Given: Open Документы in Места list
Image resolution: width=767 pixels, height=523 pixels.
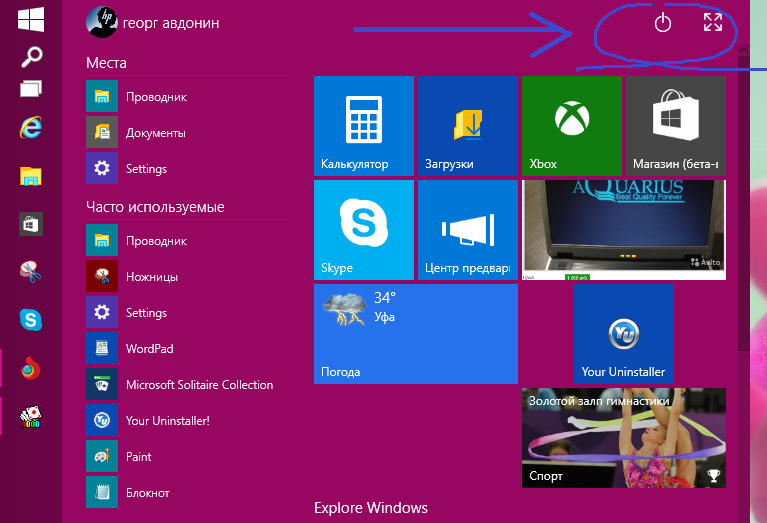Looking at the screenshot, I should (188, 133).
